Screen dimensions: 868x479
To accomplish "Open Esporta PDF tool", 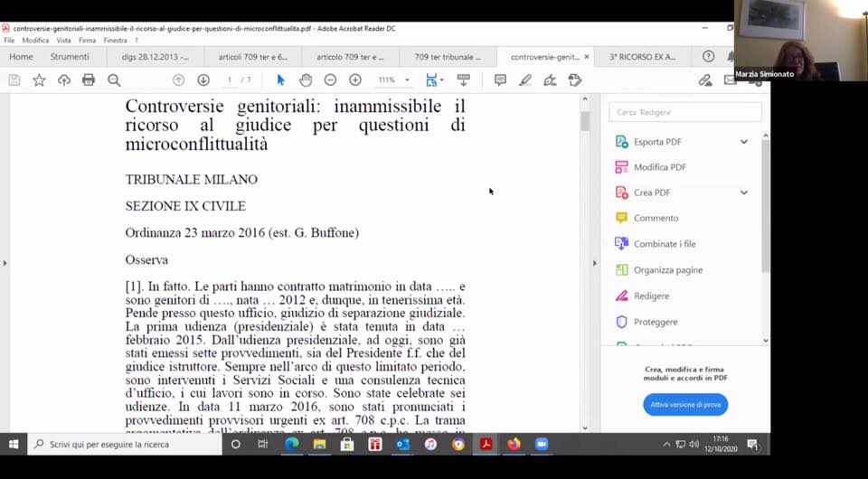I will click(x=657, y=142).
